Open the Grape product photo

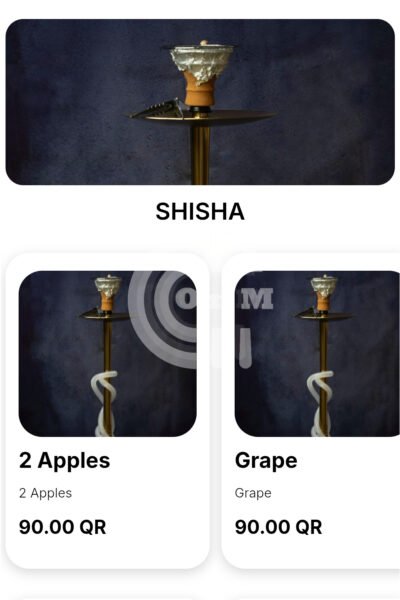(317, 354)
